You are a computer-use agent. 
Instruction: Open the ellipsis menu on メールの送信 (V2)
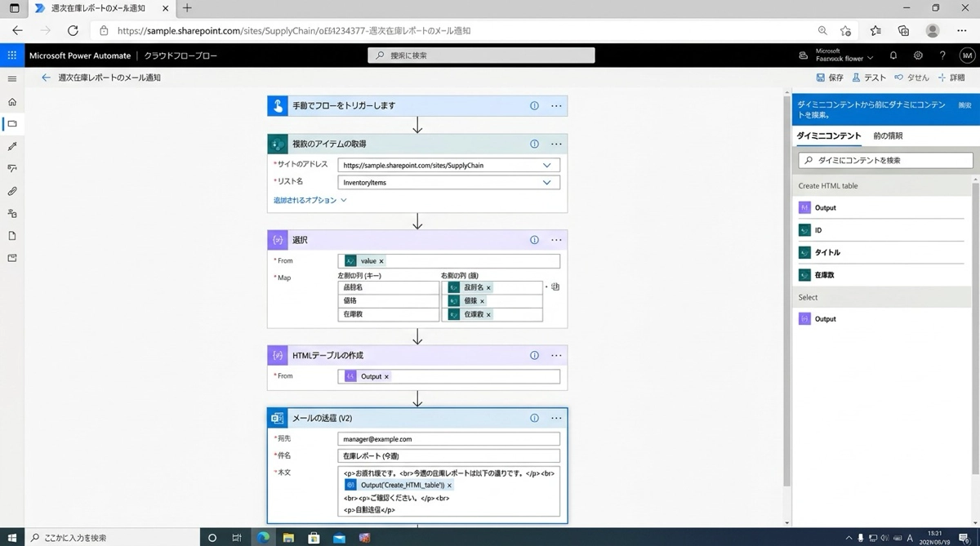tap(556, 418)
